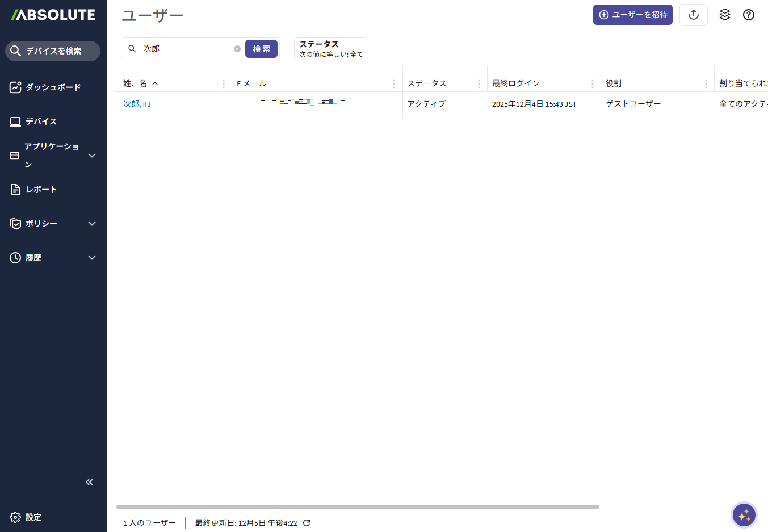Screen dimensions: 768x532
Task: Open the レポート sidebar item
Action: click(41, 190)
